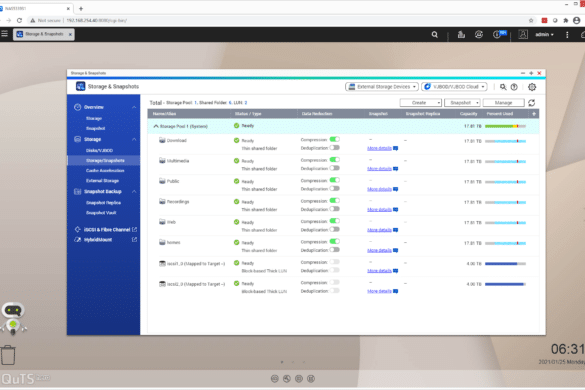The width and height of the screenshot is (585, 390).
Task: Click the user profile icon next to admin
Action: [x=523, y=34]
